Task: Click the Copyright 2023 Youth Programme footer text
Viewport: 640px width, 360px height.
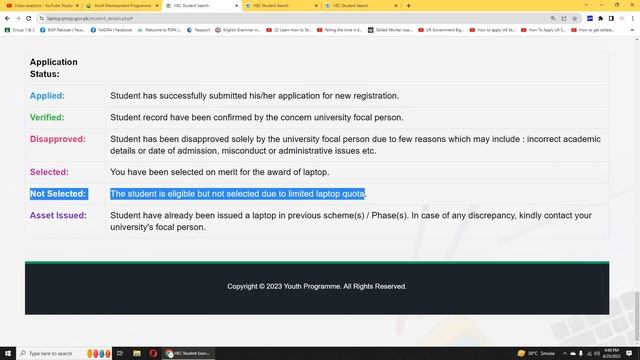Action: [x=317, y=286]
